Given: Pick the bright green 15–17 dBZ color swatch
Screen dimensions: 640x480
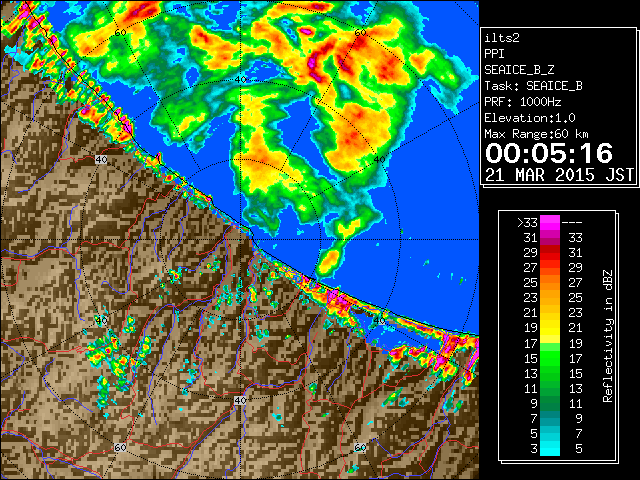Looking at the screenshot, I should (550, 358).
